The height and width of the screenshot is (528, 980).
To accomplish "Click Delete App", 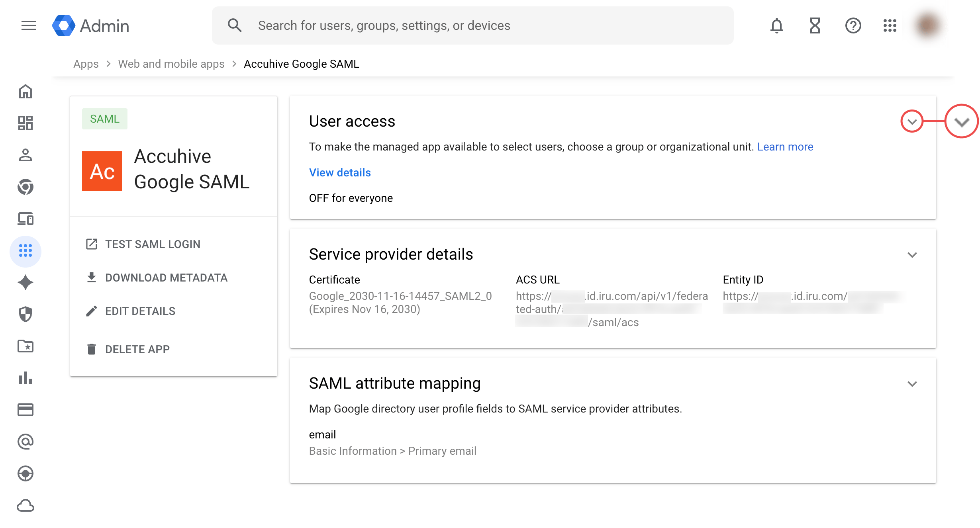I will coord(128,349).
